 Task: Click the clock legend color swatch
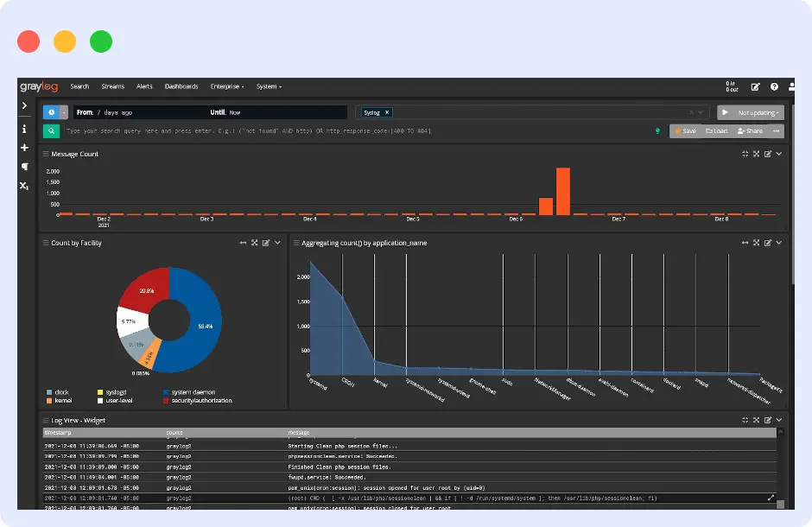point(49,392)
